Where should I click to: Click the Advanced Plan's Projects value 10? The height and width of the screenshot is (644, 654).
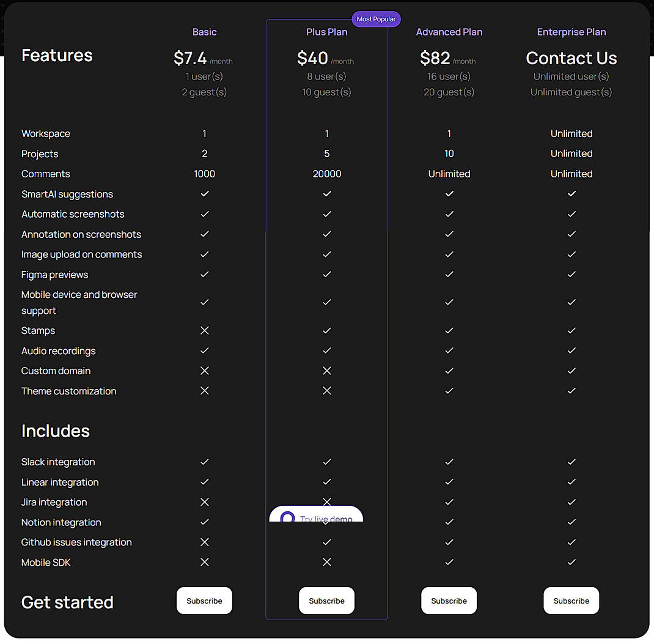(x=449, y=154)
